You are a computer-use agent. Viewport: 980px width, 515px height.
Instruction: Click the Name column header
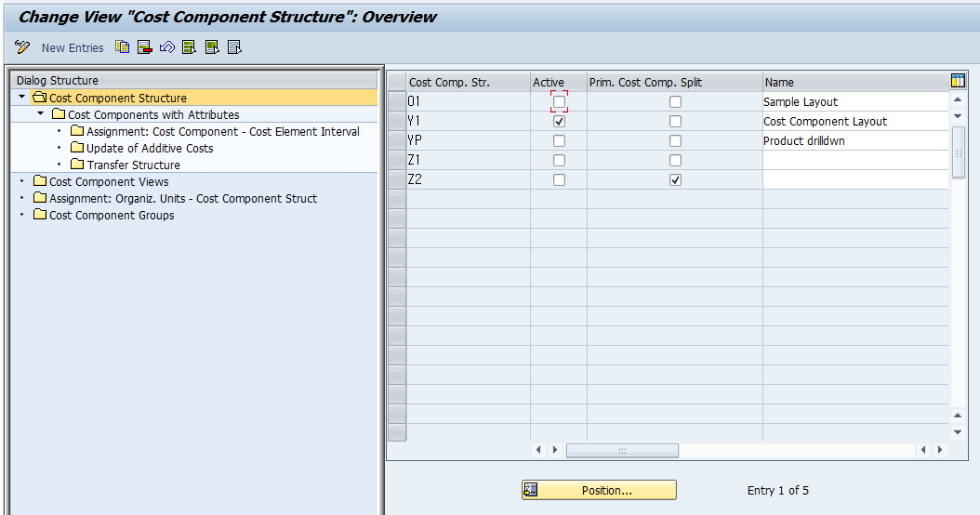tap(855, 82)
